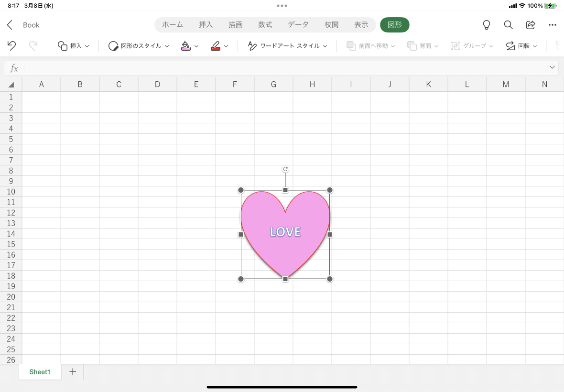The width and height of the screenshot is (564, 392).
Task: Switch to the 表示 tab
Action: [361, 25]
